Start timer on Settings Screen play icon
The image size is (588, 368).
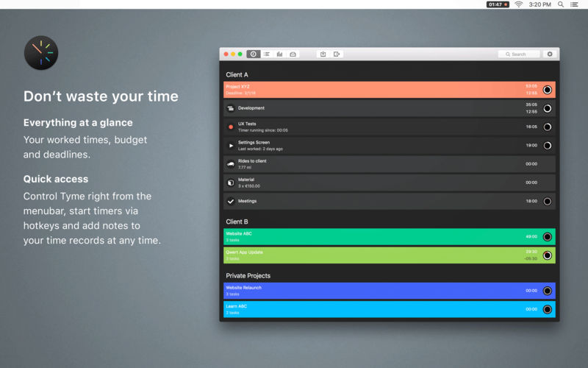coord(231,146)
